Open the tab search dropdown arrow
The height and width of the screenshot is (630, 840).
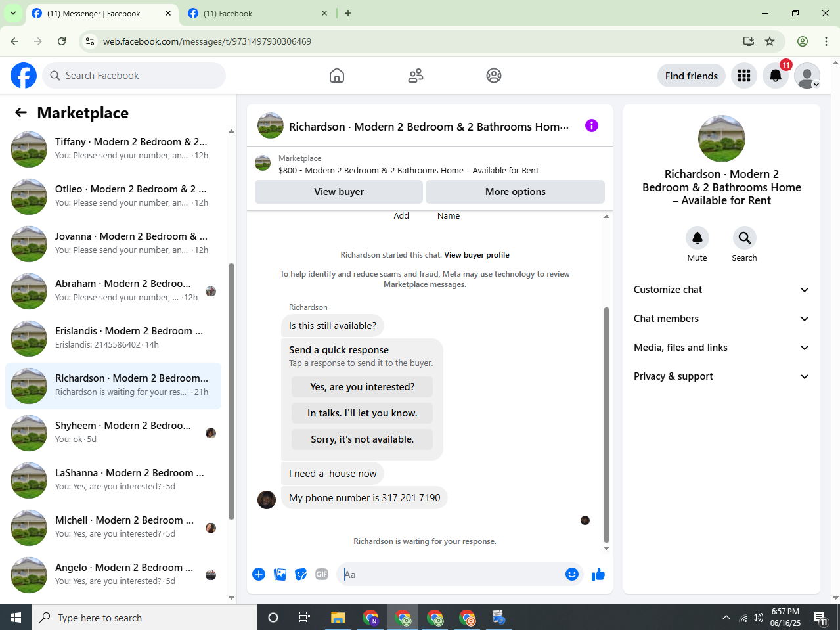[12, 13]
